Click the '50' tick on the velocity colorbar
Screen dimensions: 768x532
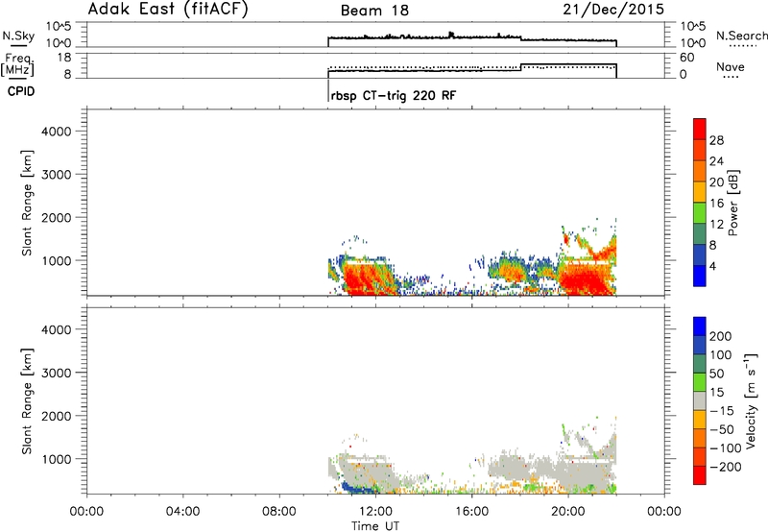[x=716, y=374]
